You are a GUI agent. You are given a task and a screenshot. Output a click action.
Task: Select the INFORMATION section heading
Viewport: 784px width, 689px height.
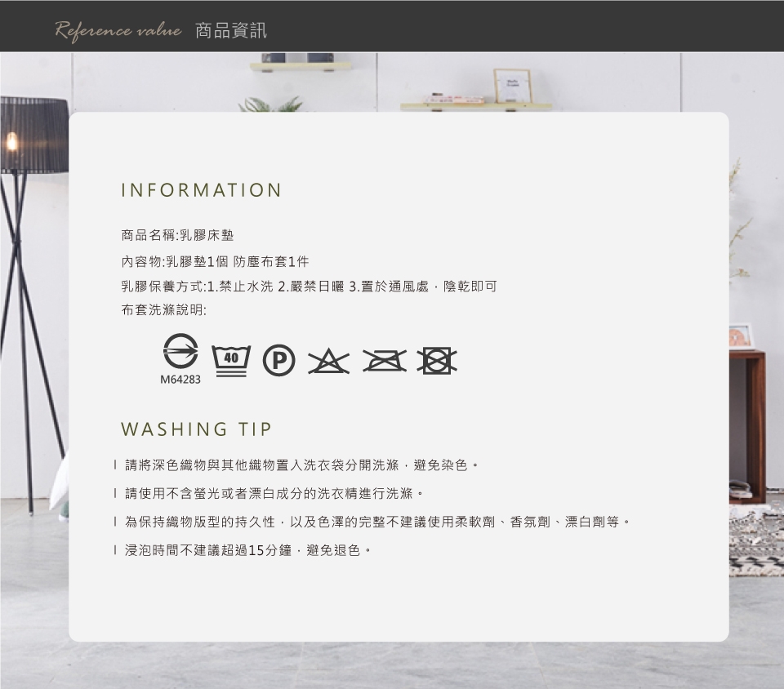[201, 190]
